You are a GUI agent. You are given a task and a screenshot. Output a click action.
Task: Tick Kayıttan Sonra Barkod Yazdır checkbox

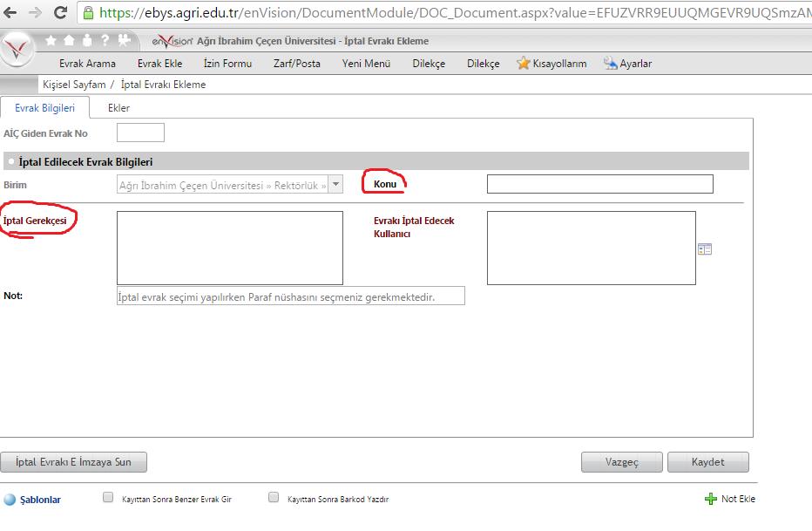tap(274, 498)
